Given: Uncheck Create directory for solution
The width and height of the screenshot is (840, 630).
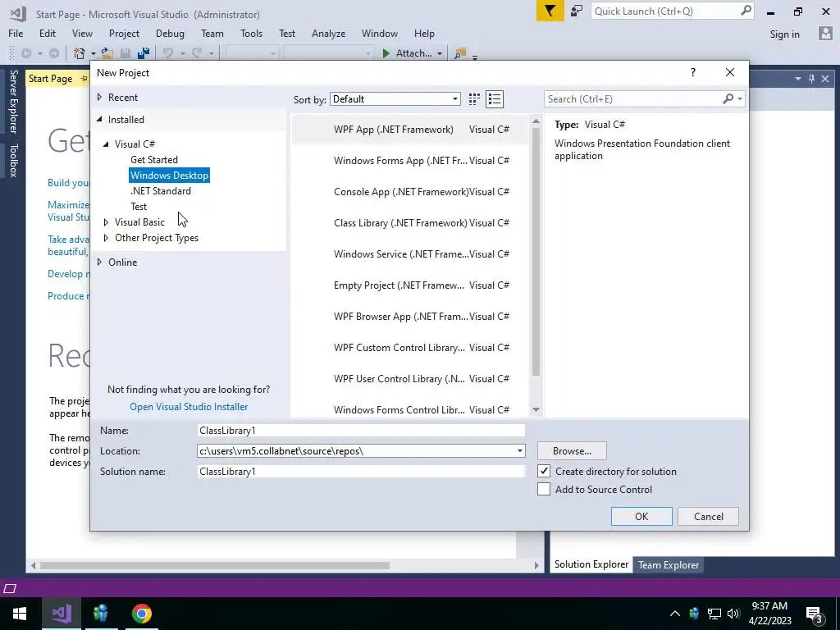Looking at the screenshot, I should click(544, 471).
